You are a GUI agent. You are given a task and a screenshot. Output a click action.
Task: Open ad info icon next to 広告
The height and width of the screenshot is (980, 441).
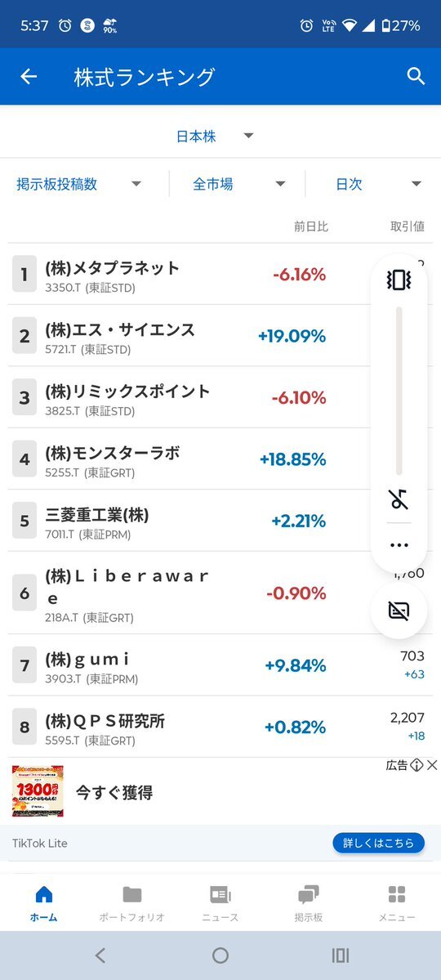[x=416, y=765]
